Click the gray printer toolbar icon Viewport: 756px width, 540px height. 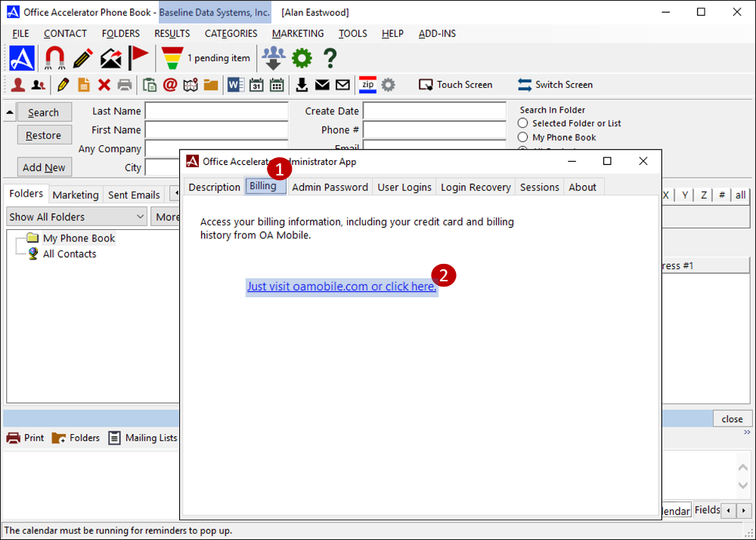pyautogui.click(x=125, y=85)
